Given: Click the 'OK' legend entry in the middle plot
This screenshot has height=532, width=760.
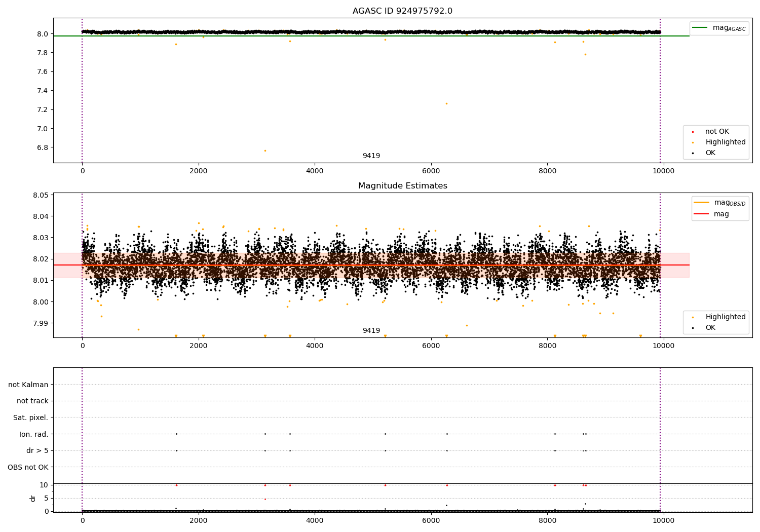Looking at the screenshot, I should coord(703,328).
